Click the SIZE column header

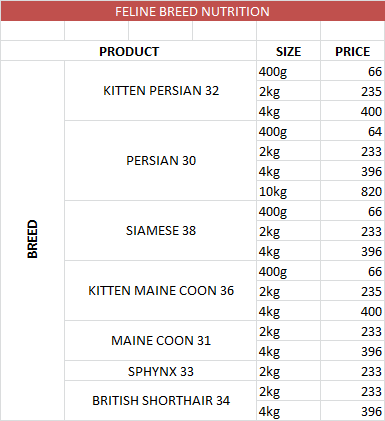[288, 51]
